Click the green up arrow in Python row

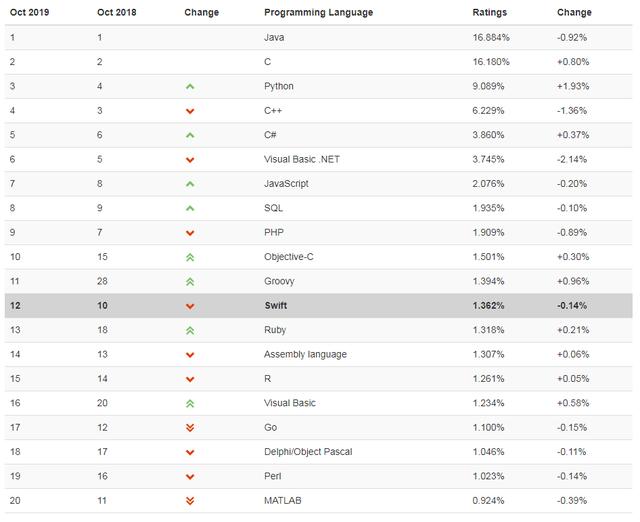click(x=190, y=87)
